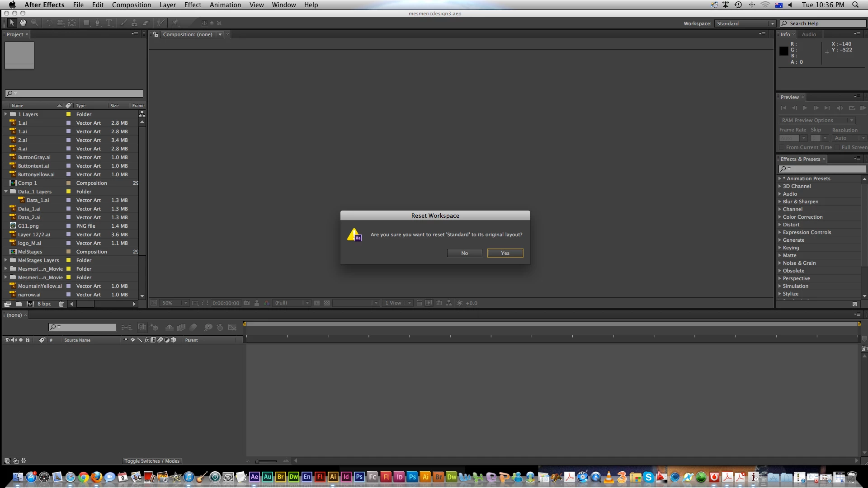868x488 pixels.
Task: Click the Play button in Preview panel
Action: click(805, 108)
